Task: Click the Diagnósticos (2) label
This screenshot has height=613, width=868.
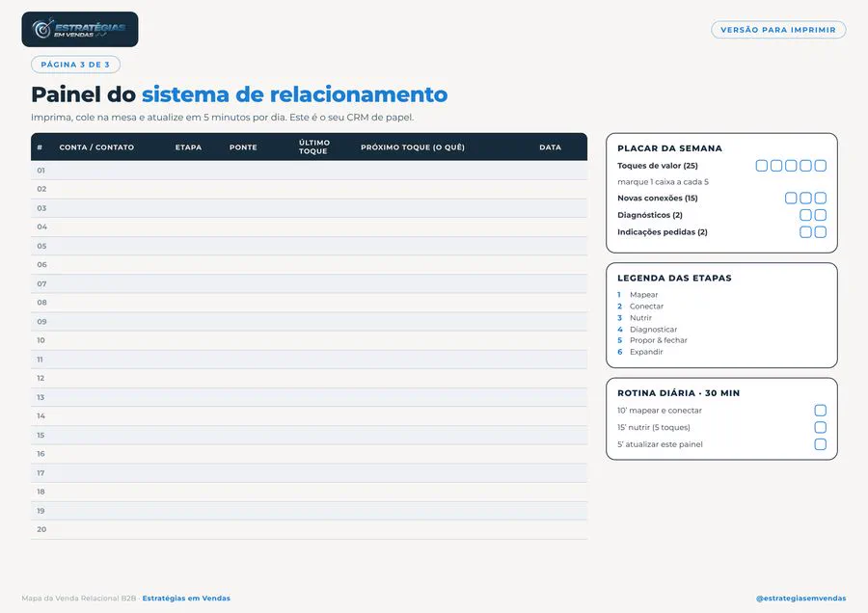Action: [650, 215]
